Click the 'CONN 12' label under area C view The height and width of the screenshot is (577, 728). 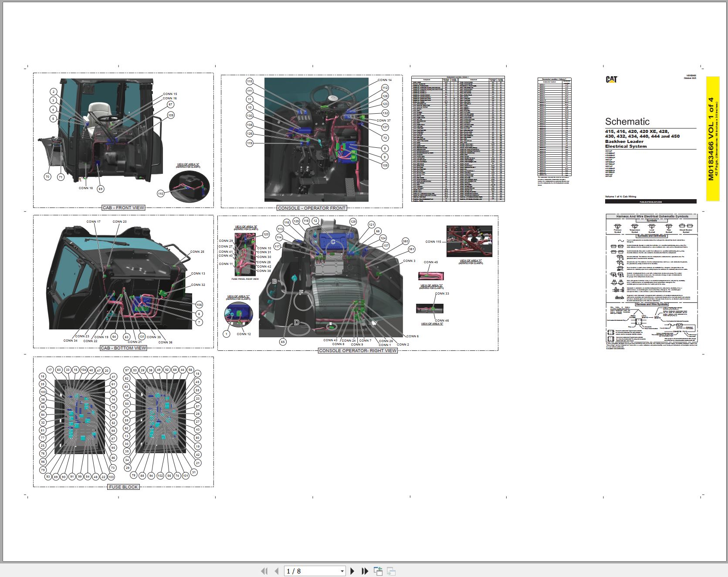pyautogui.click(x=244, y=334)
